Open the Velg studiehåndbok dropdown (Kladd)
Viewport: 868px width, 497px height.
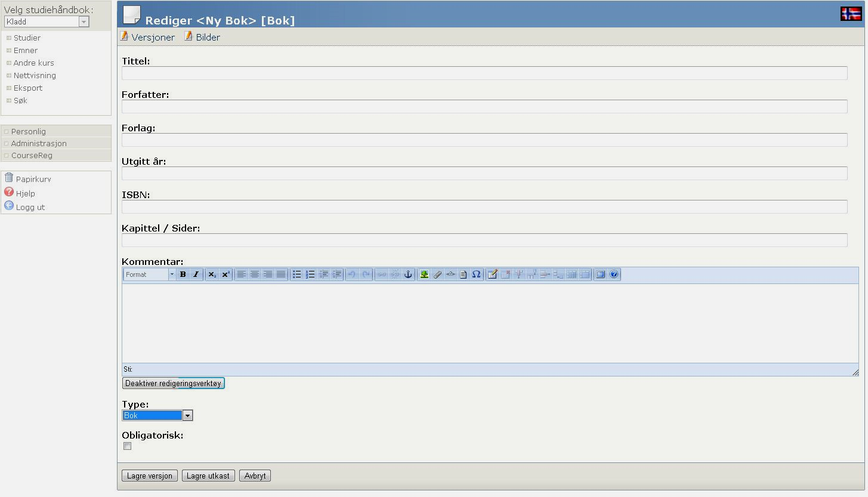pyautogui.click(x=47, y=21)
